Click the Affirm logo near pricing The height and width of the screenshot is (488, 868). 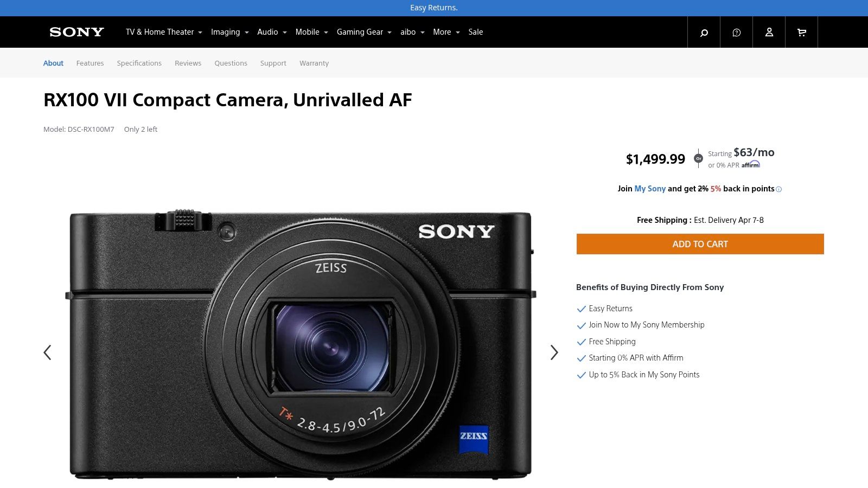tap(751, 164)
